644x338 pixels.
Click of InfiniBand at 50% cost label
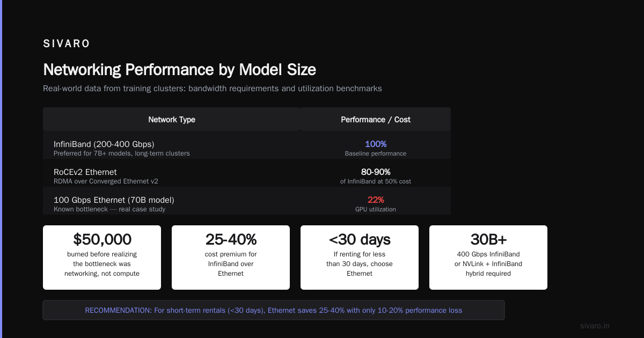[x=376, y=181]
